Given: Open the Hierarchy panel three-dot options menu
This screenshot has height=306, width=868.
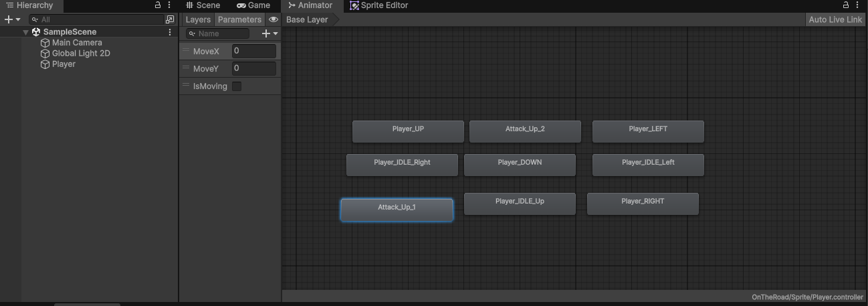Looking at the screenshot, I should point(169,5).
